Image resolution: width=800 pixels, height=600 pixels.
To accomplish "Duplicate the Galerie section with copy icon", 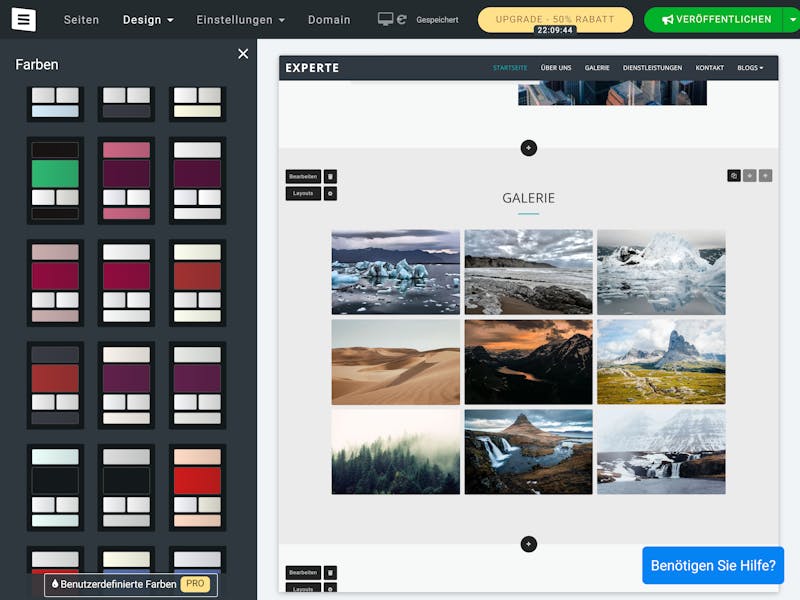I will coord(734,176).
